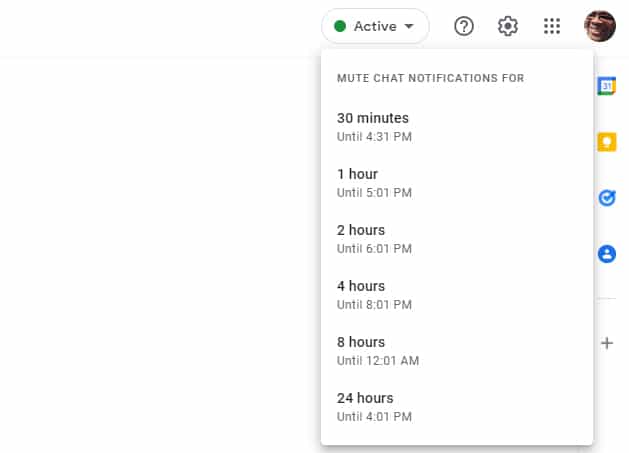The width and height of the screenshot is (629, 453).
Task: Select the 1 hour mute option
Action: [x=457, y=183]
